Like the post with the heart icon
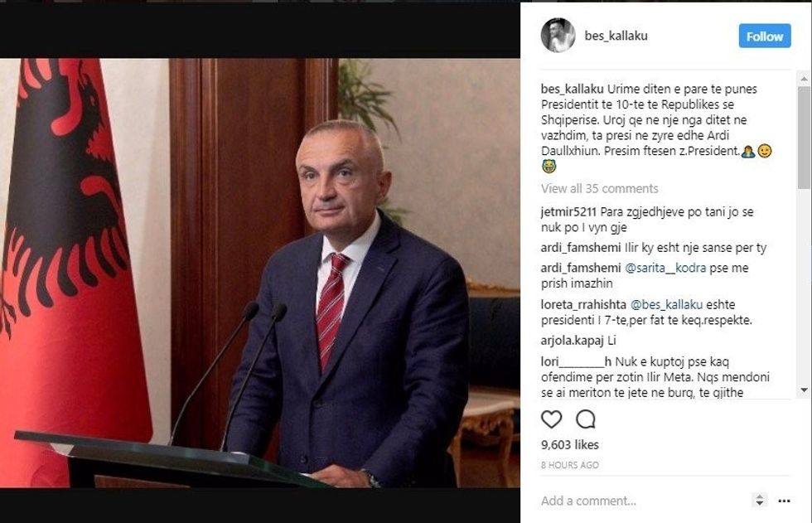Viewport: 812px width, 523px height. (551, 419)
